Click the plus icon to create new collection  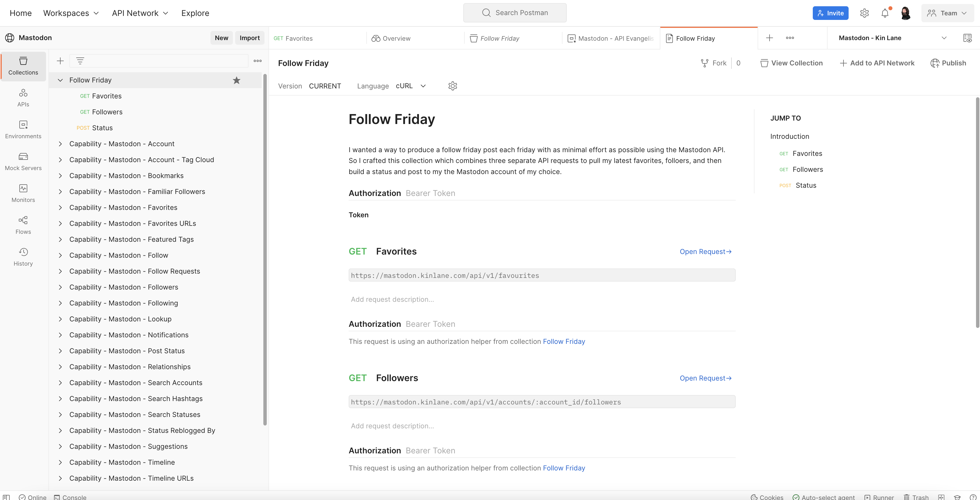(x=60, y=61)
